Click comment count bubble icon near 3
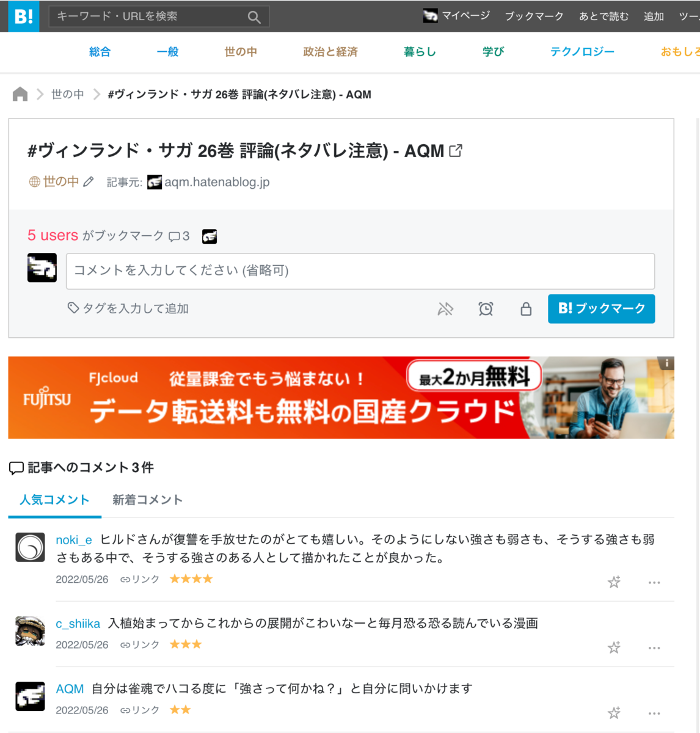Viewport: 700px width, 733px height. (175, 236)
